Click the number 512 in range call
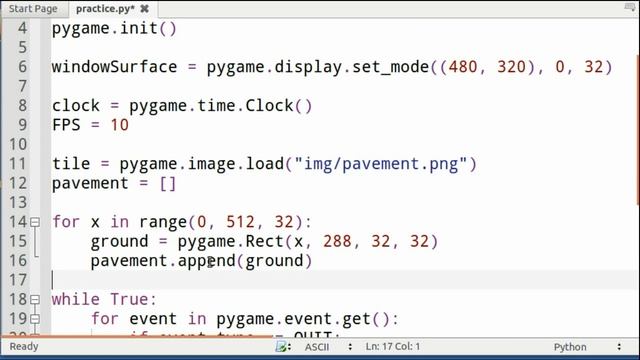The width and height of the screenshot is (640, 360). click(240, 222)
